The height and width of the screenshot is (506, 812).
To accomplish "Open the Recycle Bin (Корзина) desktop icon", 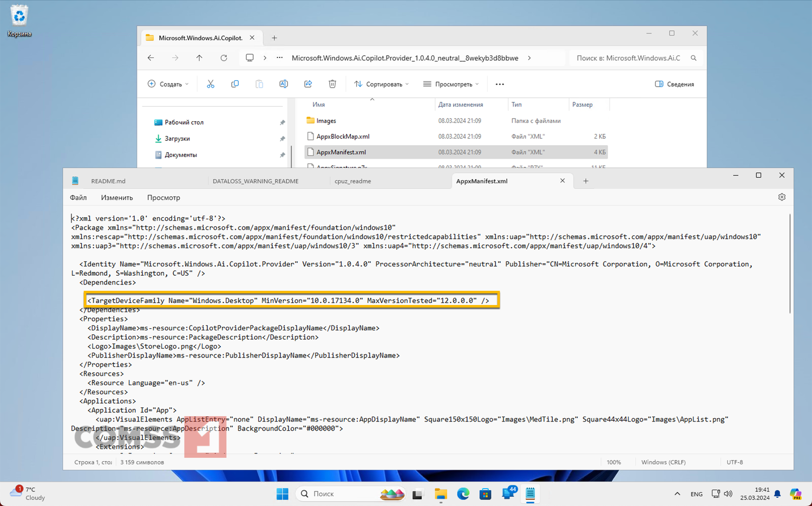I will pos(19,21).
